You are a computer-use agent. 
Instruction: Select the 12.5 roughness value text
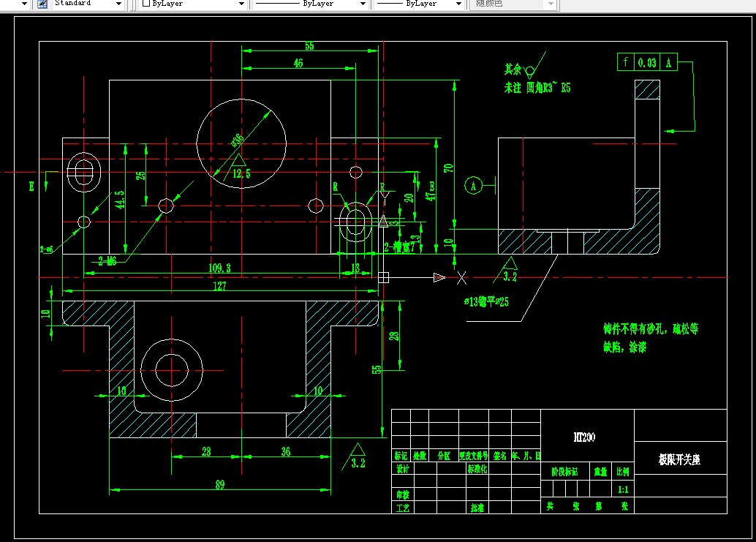coord(241,173)
